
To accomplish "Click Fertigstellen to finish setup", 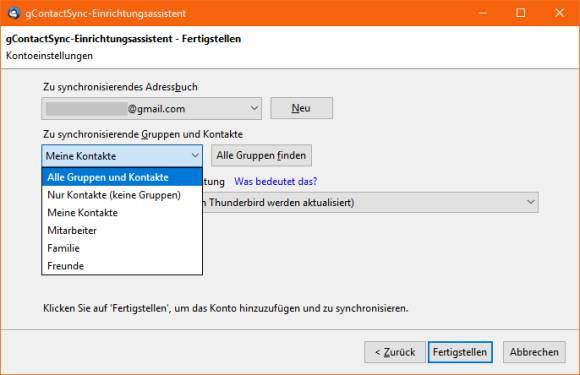I will click(x=460, y=352).
